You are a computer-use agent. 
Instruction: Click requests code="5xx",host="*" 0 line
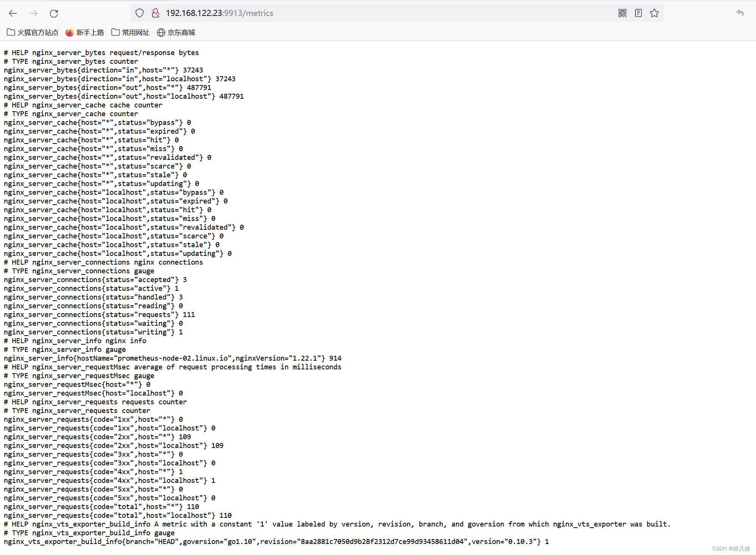click(x=93, y=489)
